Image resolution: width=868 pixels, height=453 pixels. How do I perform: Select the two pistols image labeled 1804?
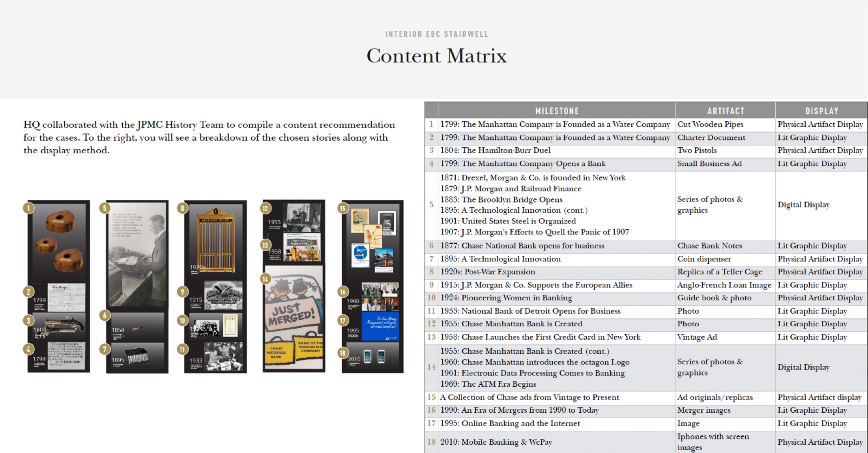(x=64, y=326)
